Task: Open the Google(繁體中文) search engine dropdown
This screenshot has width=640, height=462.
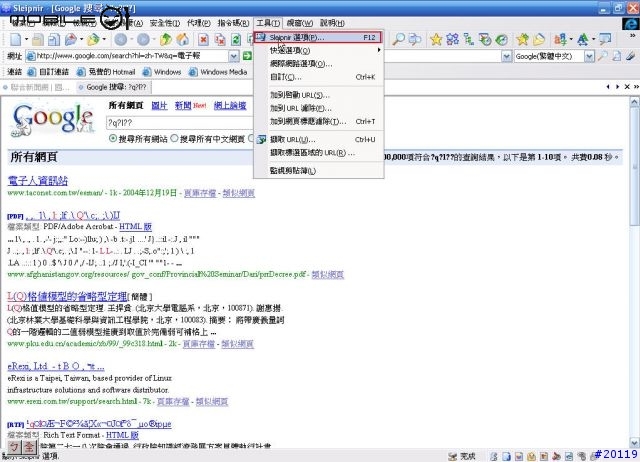Action: pos(589,56)
